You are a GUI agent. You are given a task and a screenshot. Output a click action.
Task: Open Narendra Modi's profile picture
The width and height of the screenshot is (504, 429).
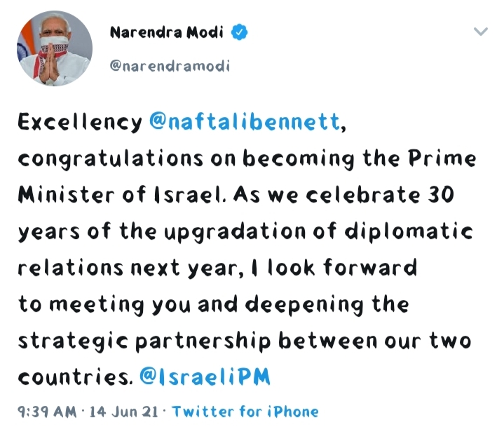click(55, 48)
